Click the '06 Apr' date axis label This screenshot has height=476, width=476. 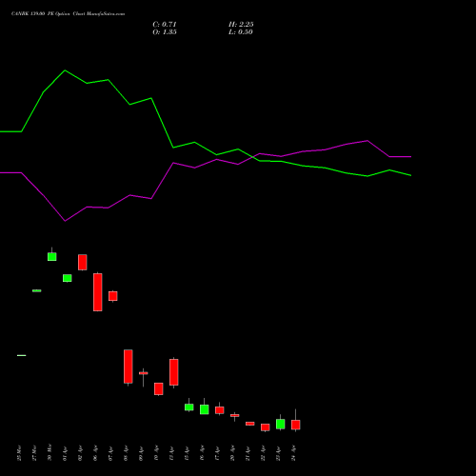coord(95,453)
